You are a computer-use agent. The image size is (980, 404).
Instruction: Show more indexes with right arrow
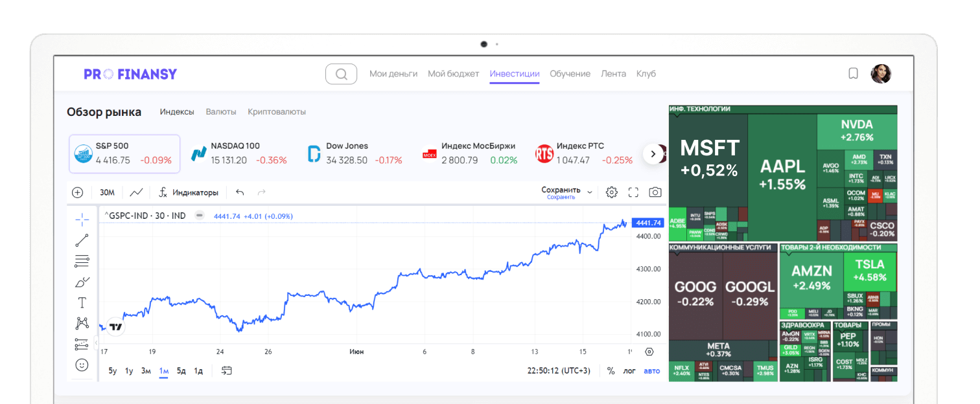point(653,154)
